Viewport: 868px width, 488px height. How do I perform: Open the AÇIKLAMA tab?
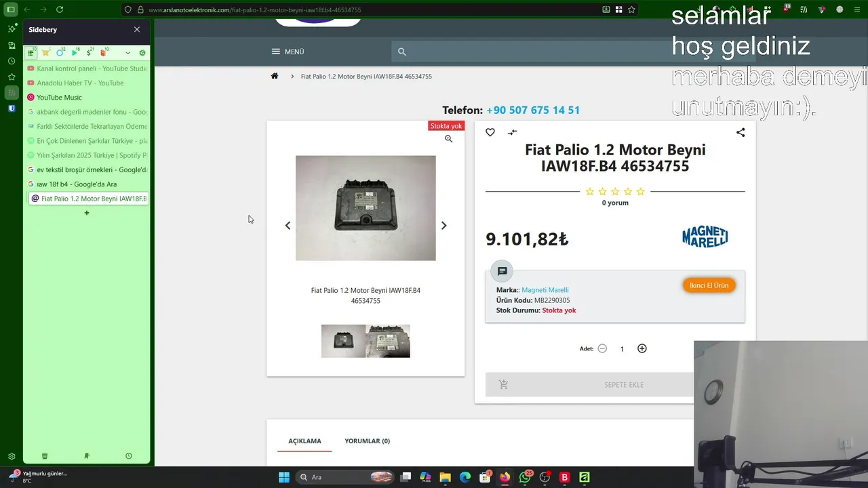point(304,441)
